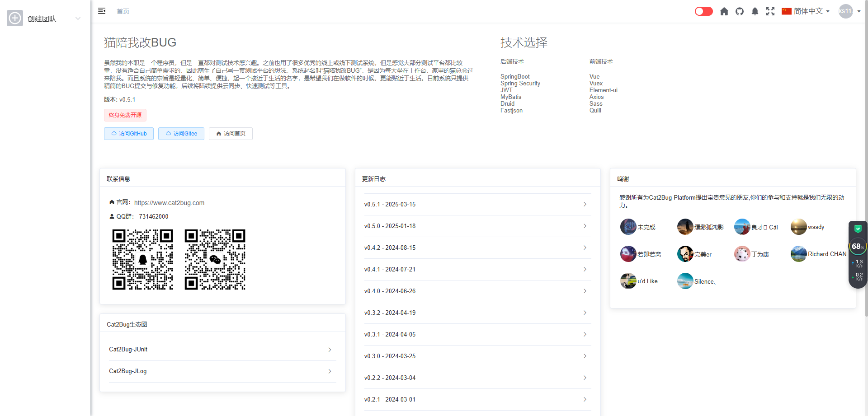Open the Cat2Bug-JUnit ecosystem item

click(x=222, y=350)
